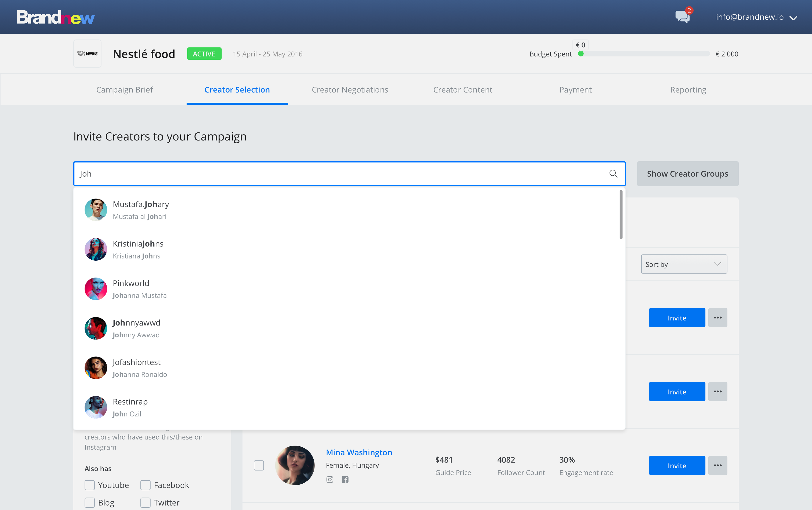
Task: Click the creator search input field
Action: 349,174
